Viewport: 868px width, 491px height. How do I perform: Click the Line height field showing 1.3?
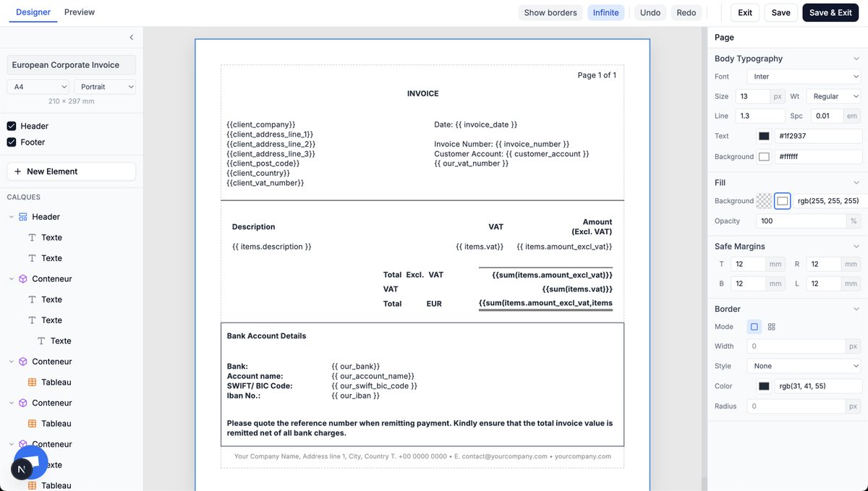[760, 116]
